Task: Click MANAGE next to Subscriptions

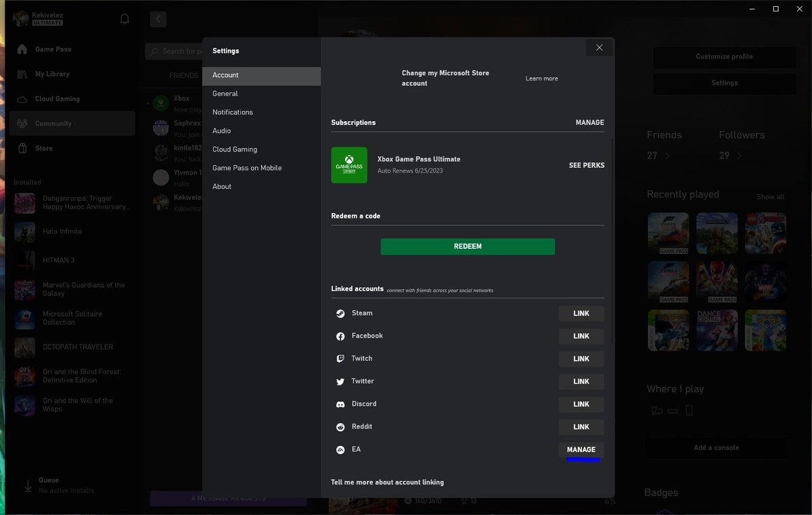Action: tap(589, 122)
